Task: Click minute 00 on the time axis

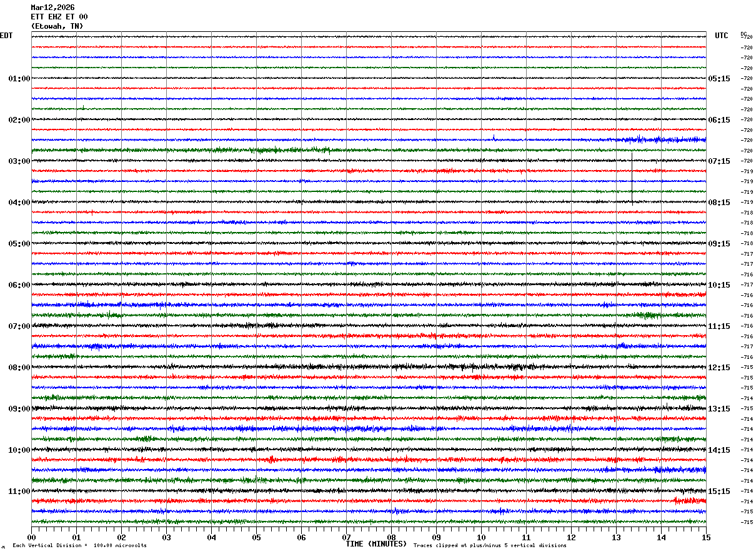Action: tap(31, 537)
